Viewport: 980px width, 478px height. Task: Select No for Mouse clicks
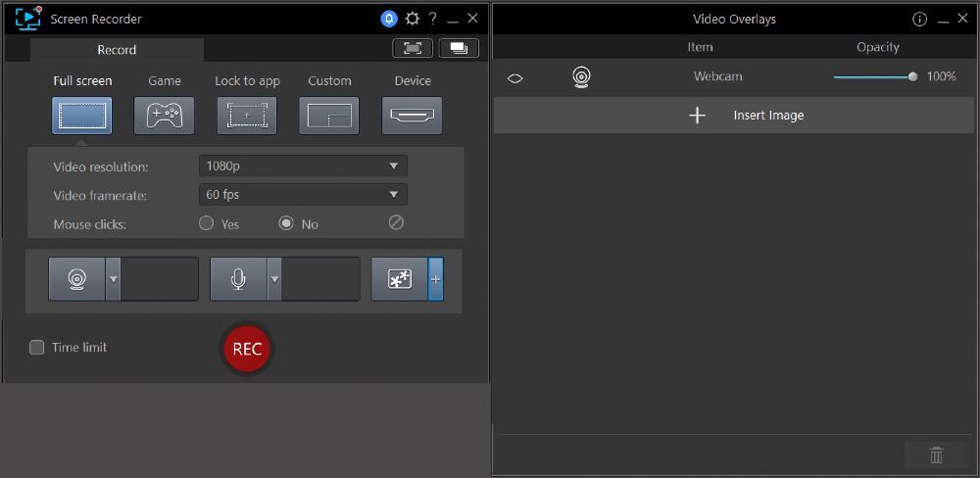point(286,223)
